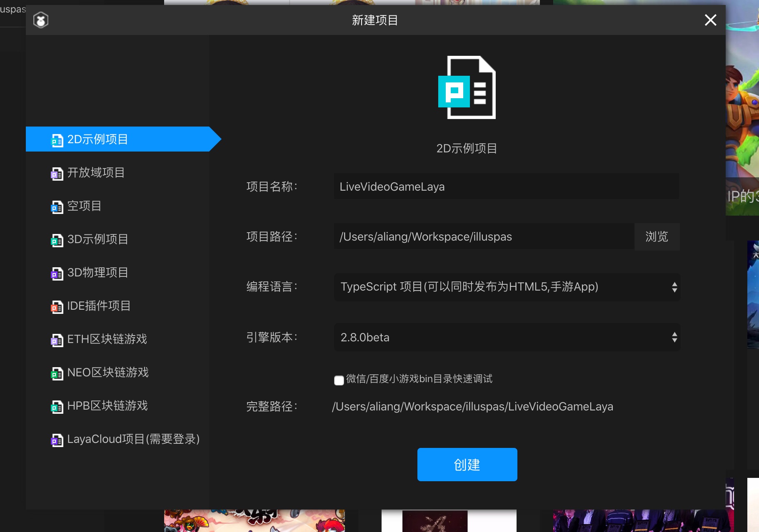This screenshot has height=532, width=759.
Task: Click the 完整路径 label
Action: point(272,406)
